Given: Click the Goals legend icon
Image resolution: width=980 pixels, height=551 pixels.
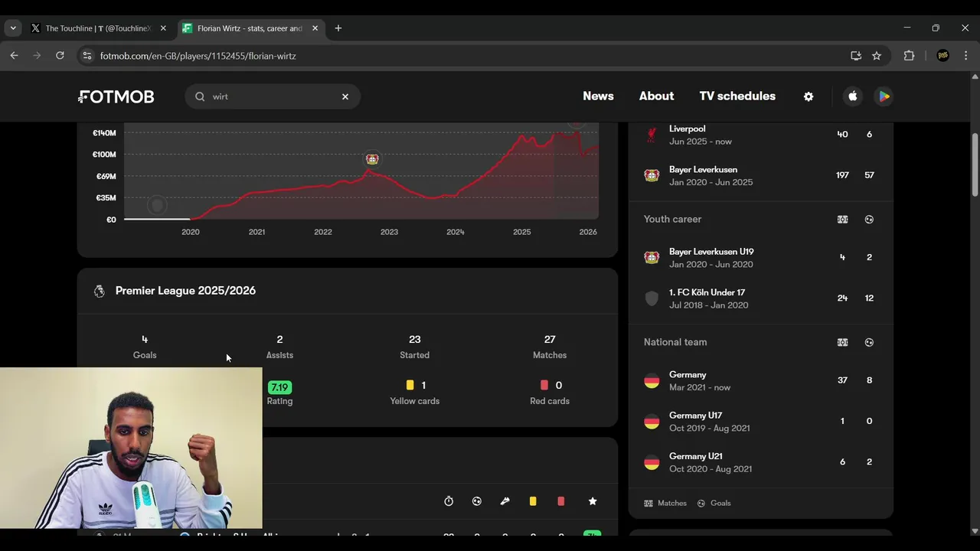Looking at the screenshot, I should point(701,503).
